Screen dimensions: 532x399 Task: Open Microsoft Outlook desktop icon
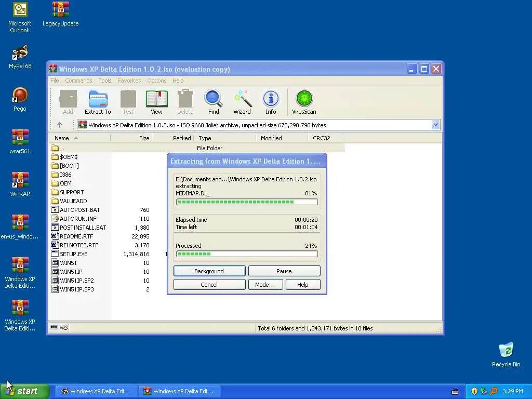point(20,17)
